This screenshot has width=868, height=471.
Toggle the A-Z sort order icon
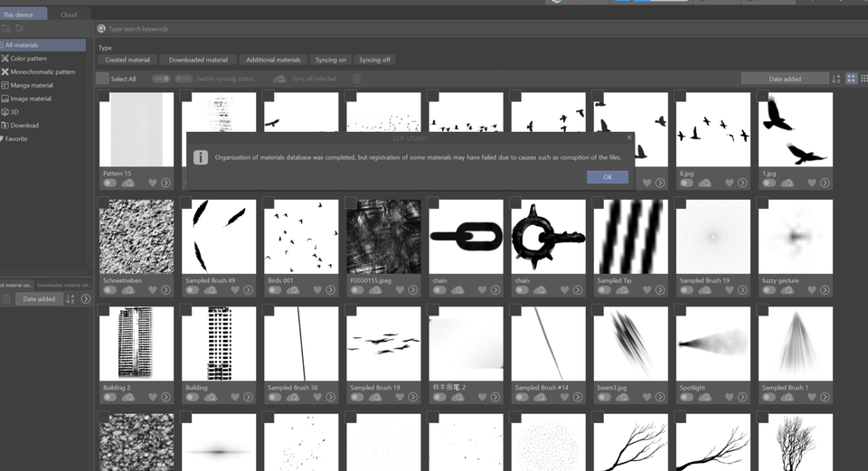coord(835,79)
